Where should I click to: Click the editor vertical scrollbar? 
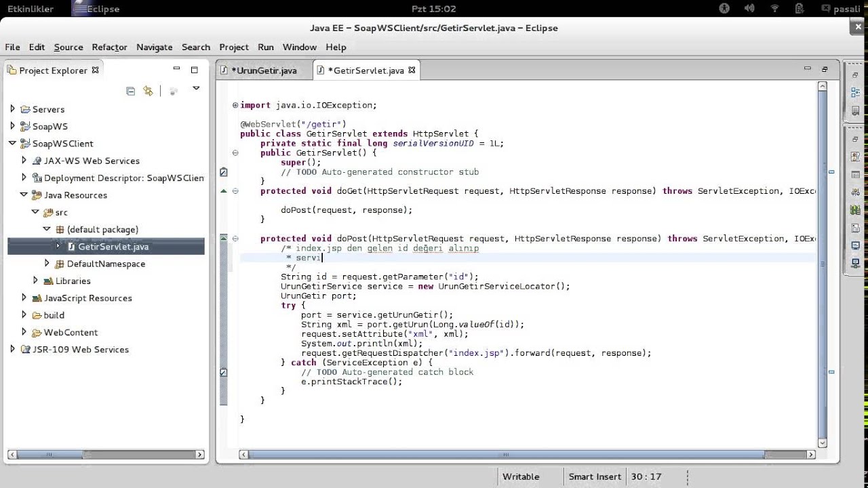(x=823, y=264)
